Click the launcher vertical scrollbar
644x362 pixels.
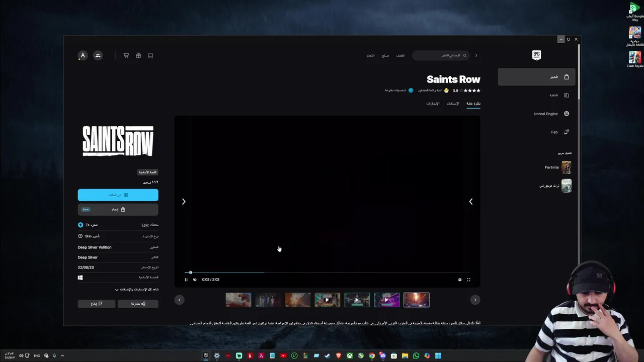point(579,73)
